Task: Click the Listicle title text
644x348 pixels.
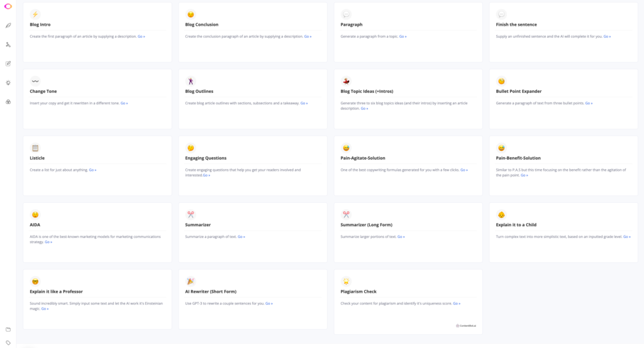Action: coord(37,158)
